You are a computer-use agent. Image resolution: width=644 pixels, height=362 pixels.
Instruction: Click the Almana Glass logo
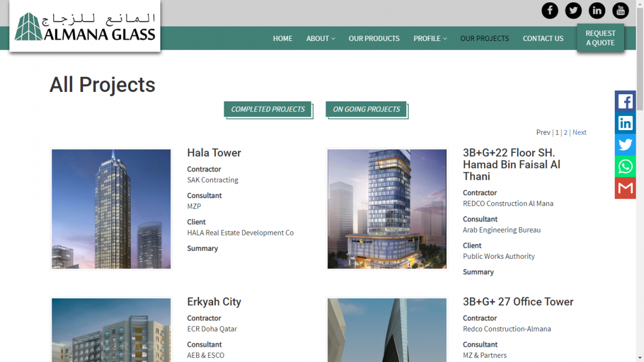[85, 26]
